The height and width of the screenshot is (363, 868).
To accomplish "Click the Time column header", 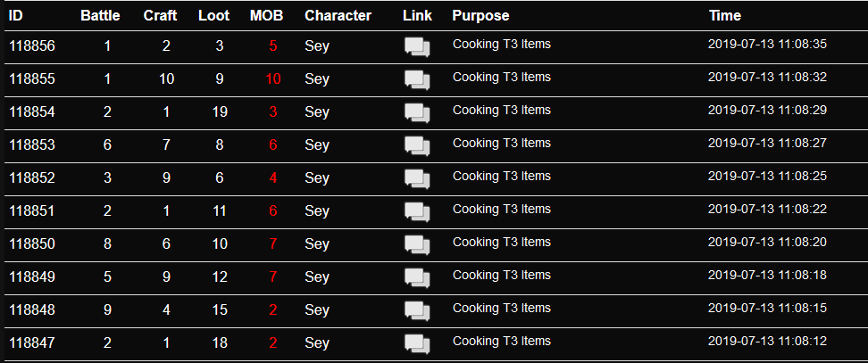I will [x=724, y=16].
